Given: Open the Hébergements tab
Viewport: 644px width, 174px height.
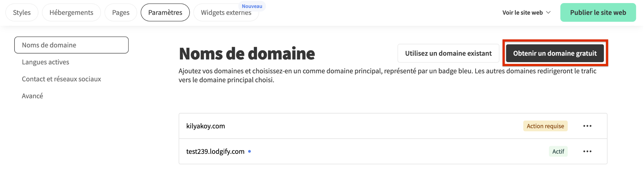Looking at the screenshot, I should (x=71, y=13).
